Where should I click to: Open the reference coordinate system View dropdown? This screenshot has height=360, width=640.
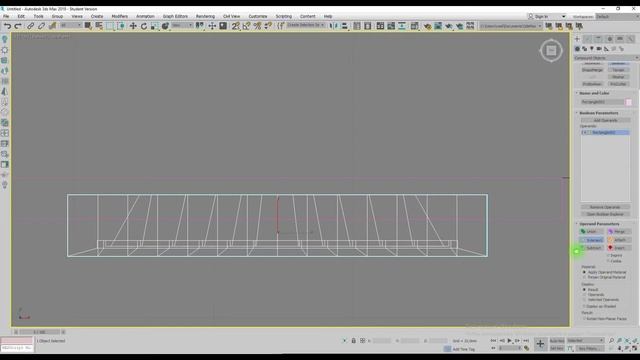[x=182, y=25]
